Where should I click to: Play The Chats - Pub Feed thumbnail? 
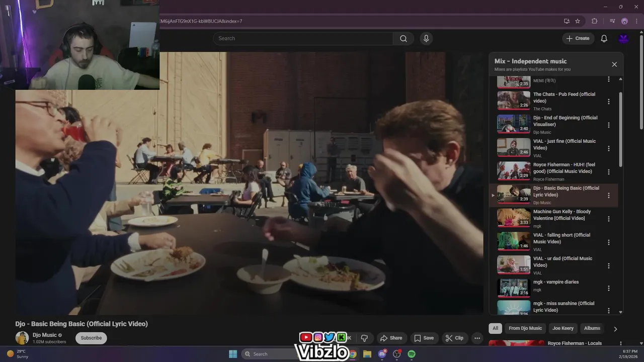click(x=514, y=100)
